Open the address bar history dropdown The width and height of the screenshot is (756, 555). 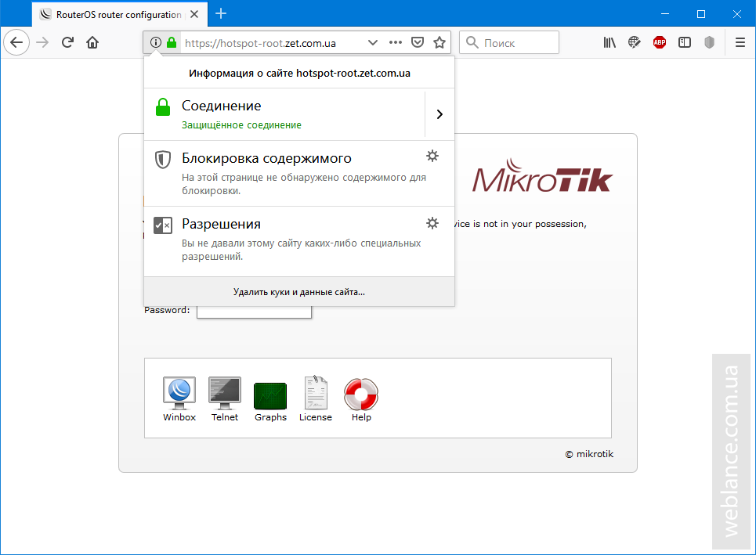372,42
